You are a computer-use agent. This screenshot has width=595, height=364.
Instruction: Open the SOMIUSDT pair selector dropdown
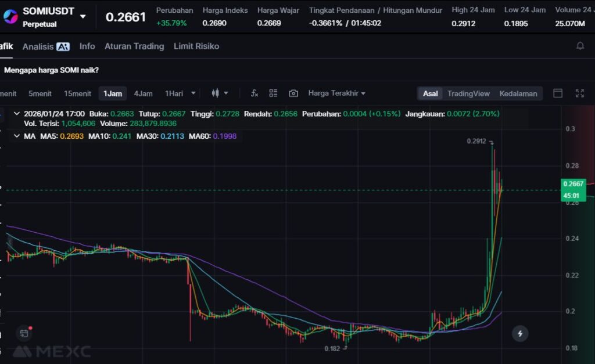pos(83,16)
